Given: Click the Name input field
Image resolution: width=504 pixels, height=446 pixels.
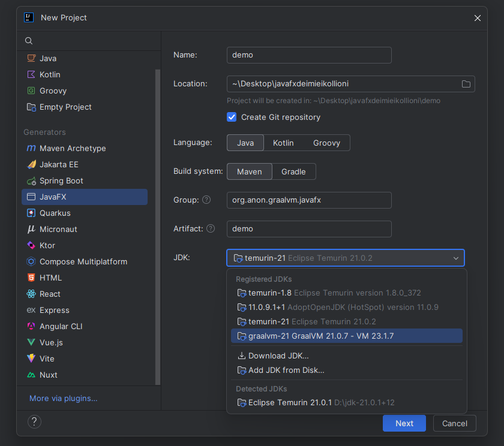Looking at the screenshot, I should (309, 55).
